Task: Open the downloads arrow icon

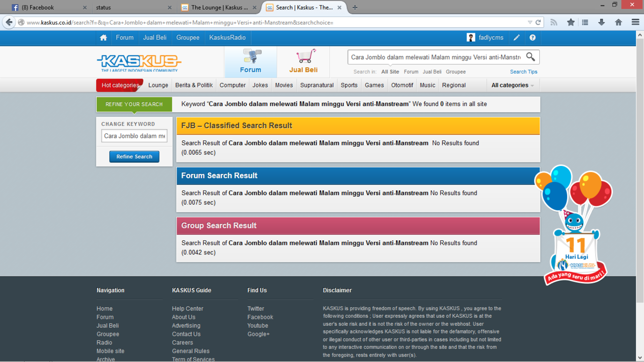Action: click(601, 22)
